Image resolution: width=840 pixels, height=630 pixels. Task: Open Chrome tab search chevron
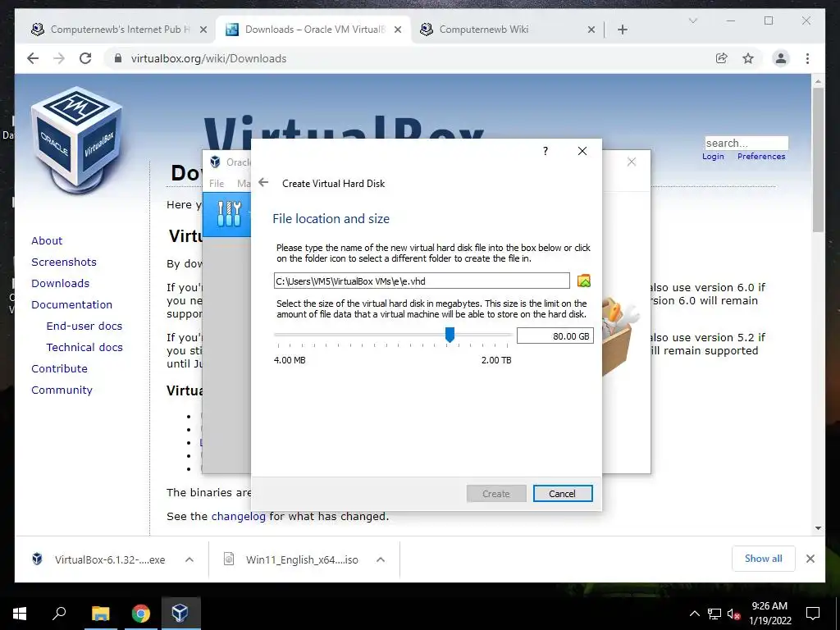(692, 21)
